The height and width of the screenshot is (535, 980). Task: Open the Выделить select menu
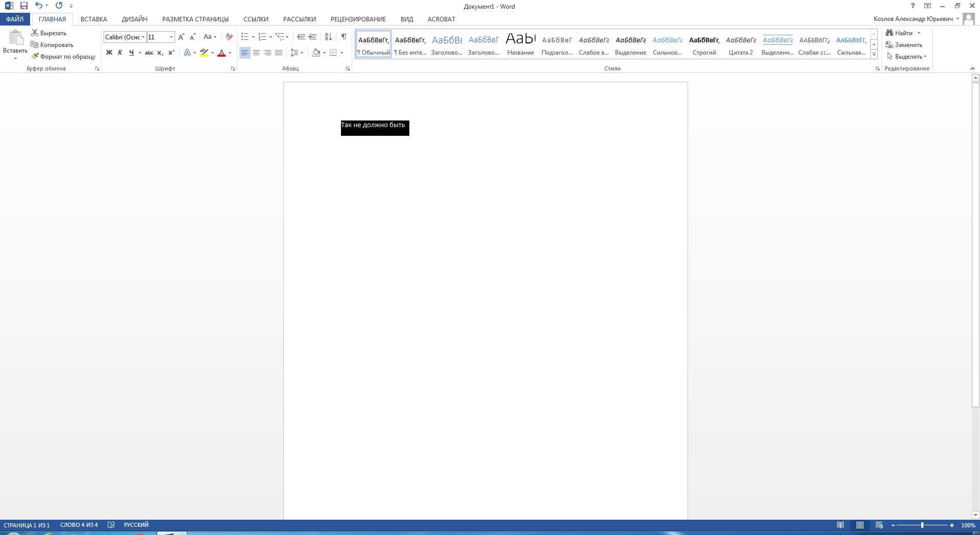point(906,57)
